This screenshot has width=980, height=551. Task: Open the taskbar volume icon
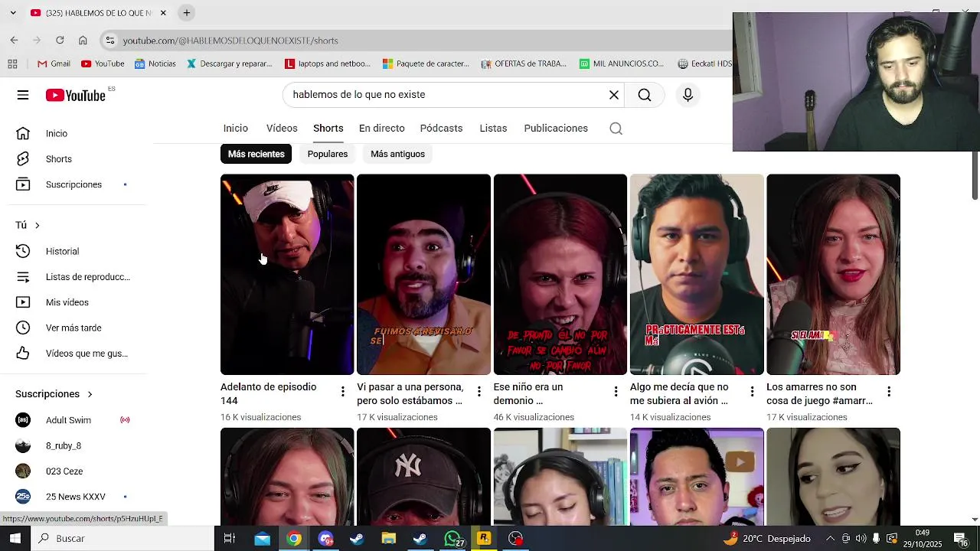[x=861, y=539]
